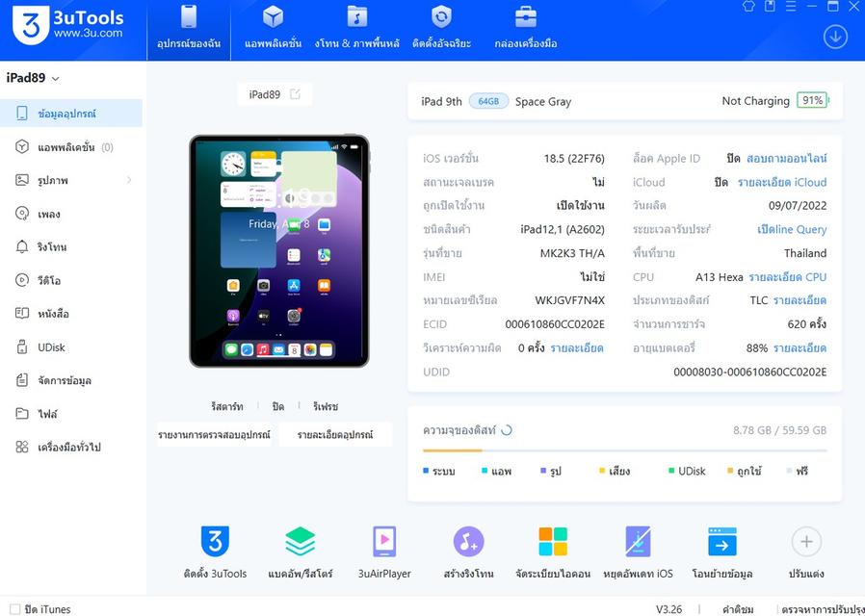The image size is (865, 616).
Task: Click the UDisk icon in sidebar
Action: [22, 347]
